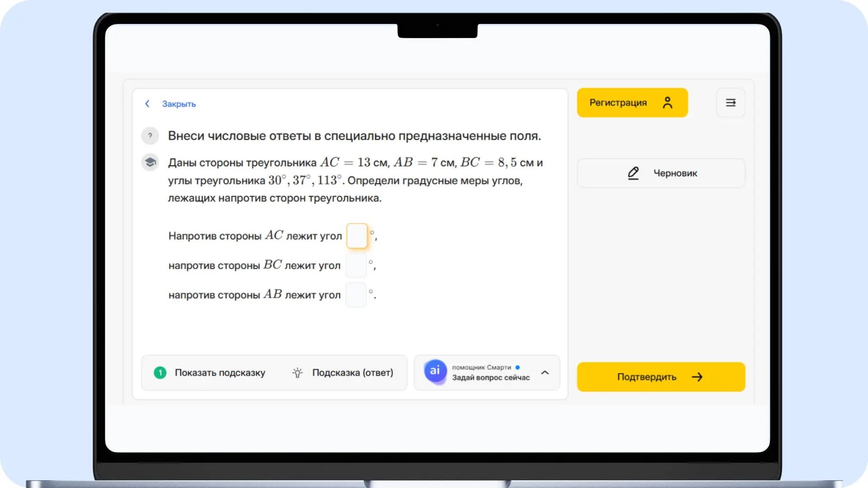
Task: Click the question mark help icon
Action: pos(150,136)
